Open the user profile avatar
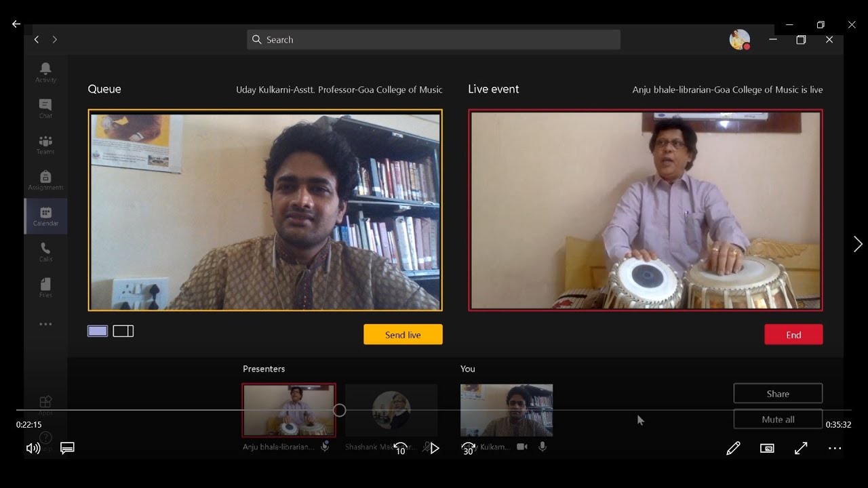Screen dimensions: 868x488 [x=739, y=39]
